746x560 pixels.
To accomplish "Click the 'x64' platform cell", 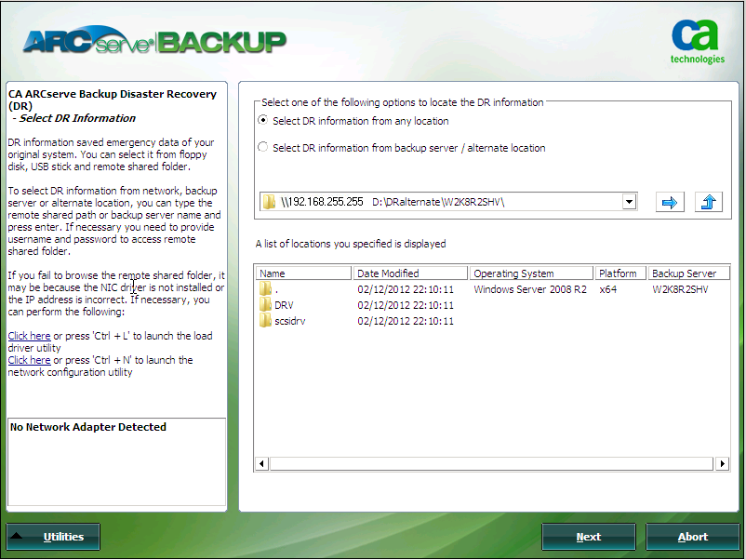I will [x=607, y=289].
